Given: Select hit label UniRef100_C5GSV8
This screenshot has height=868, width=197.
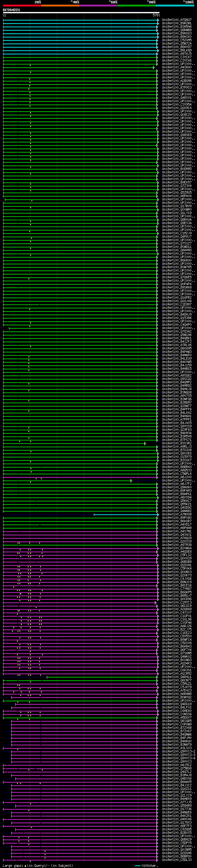Looking at the screenshot, I should click(177, 643).
